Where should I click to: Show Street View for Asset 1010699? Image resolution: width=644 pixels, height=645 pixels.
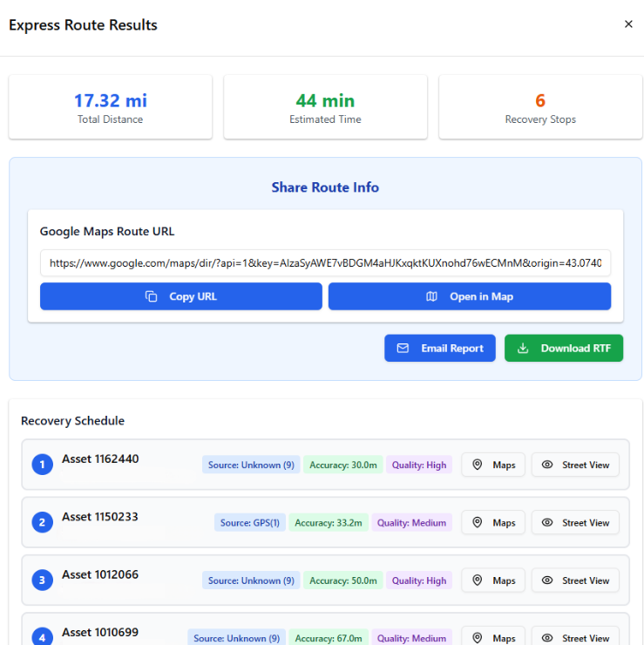pyautogui.click(x=575, y=637)
